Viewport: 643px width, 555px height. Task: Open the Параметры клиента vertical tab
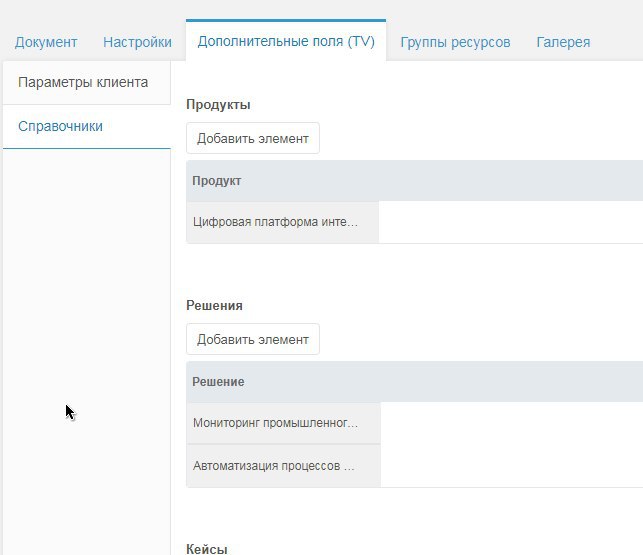click(x=87, y=82)
